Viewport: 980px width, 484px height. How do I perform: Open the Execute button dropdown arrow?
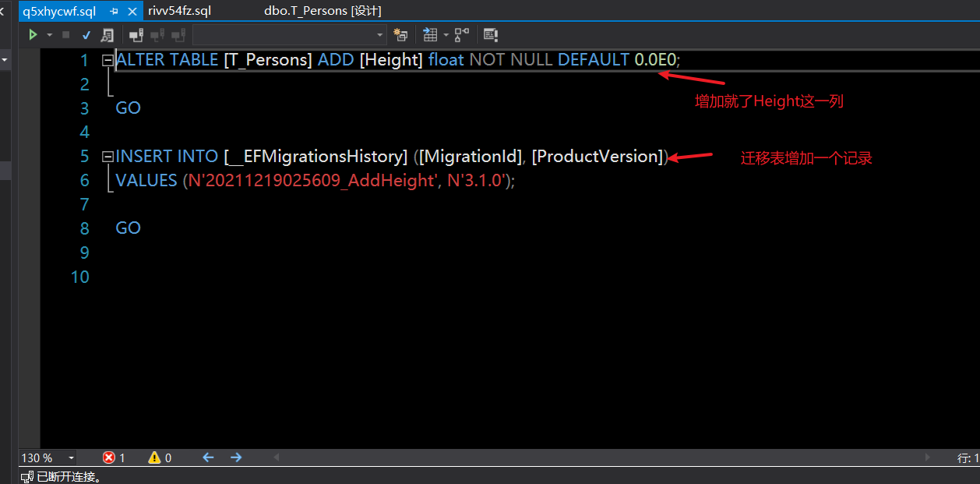click(49, 35)
